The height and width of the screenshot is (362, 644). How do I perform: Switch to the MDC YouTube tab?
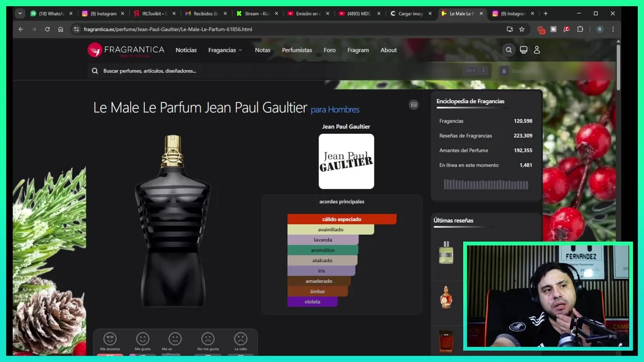tap(359, 14)
